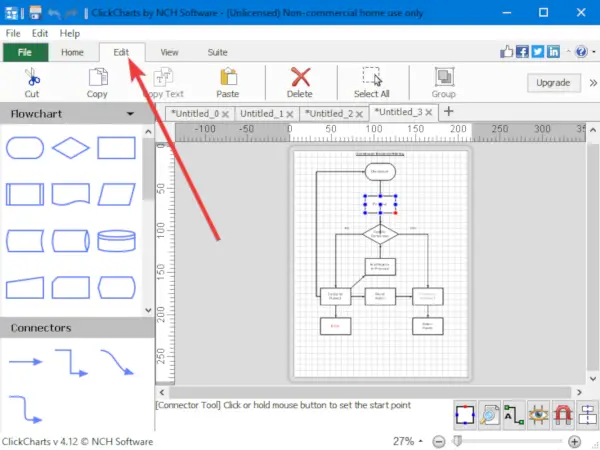
Task: Open the Flowchart shape category dropdown
Action: coord(130,114)
